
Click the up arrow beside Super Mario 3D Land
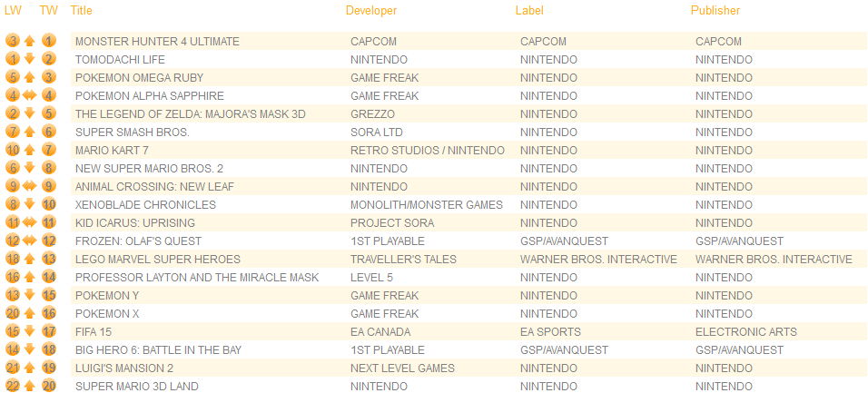click(30, 386)
